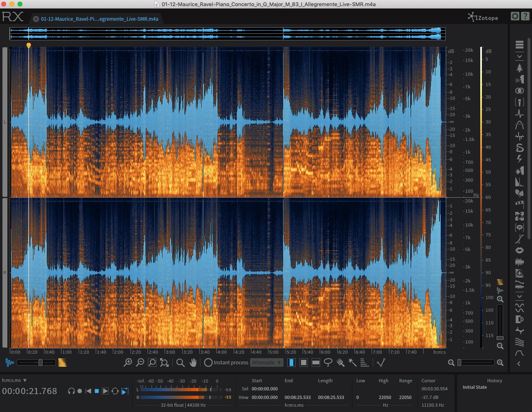
Task: Activate the hand grab tool
Action: (193, 362)
